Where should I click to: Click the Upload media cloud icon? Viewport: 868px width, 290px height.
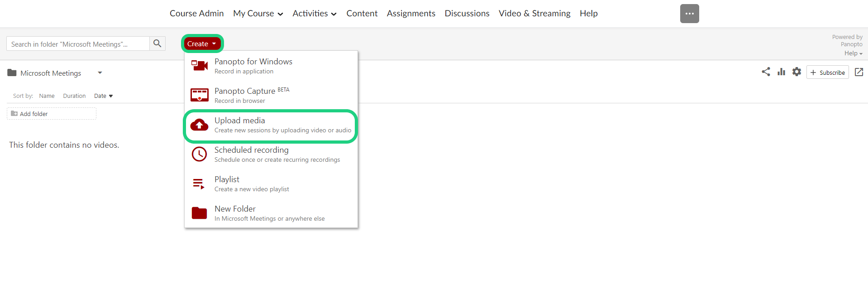(x=199, y=125)
